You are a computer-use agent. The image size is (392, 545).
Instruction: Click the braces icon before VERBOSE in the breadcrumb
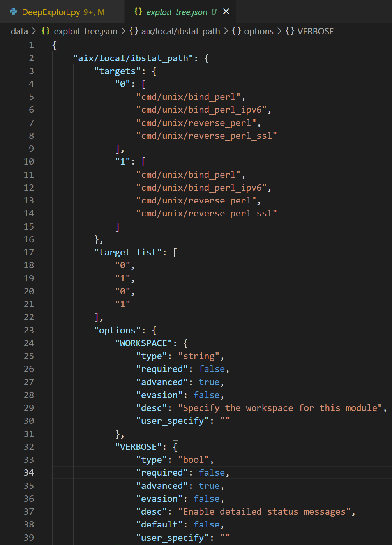(x=290, y=31)
